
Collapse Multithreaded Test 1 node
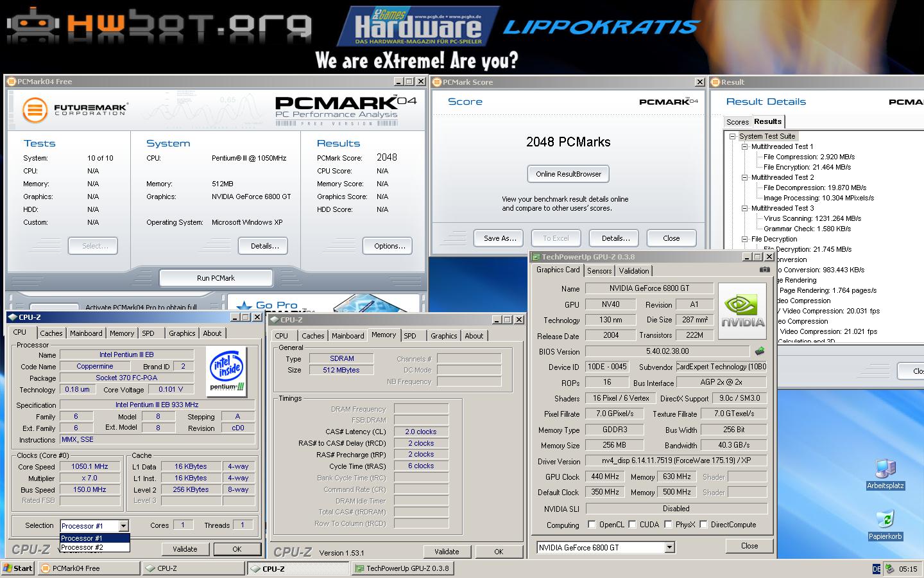745,146
